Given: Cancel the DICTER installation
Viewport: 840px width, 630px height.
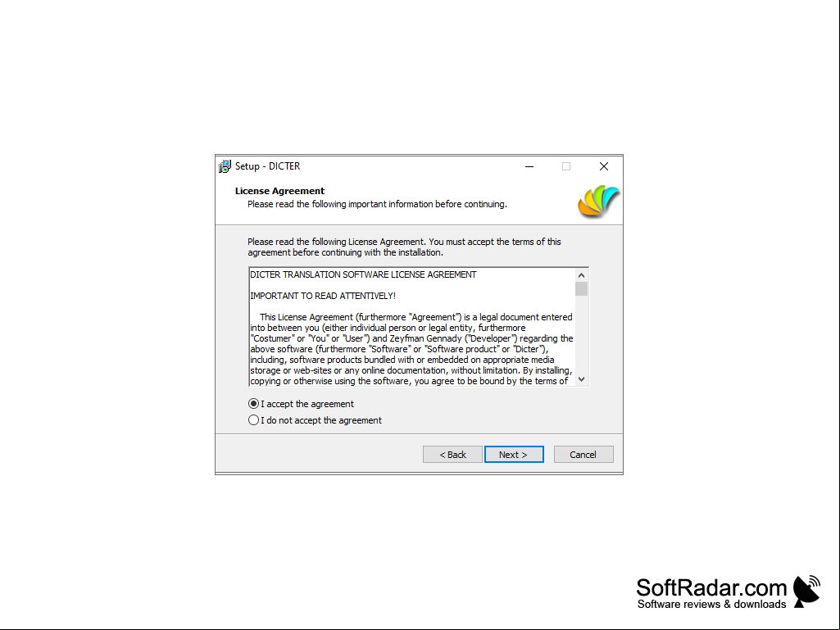Looking at the screenshot, I should point(583,455).
